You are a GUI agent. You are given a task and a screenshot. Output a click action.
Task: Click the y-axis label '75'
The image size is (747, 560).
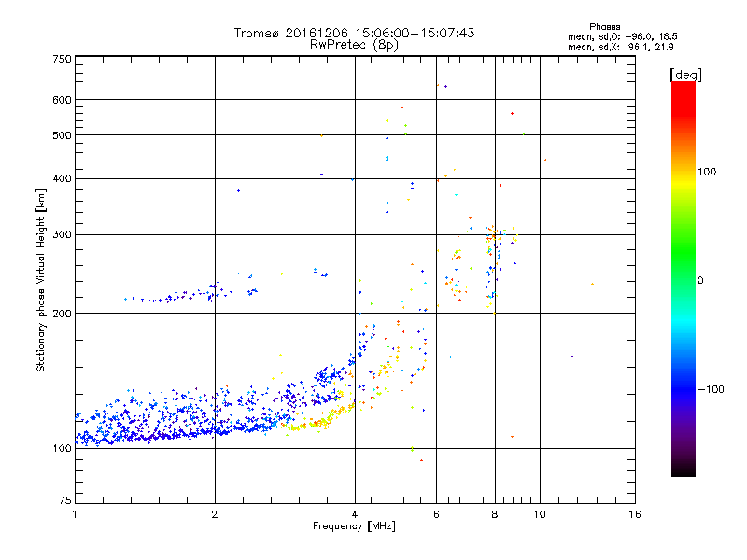65,500
